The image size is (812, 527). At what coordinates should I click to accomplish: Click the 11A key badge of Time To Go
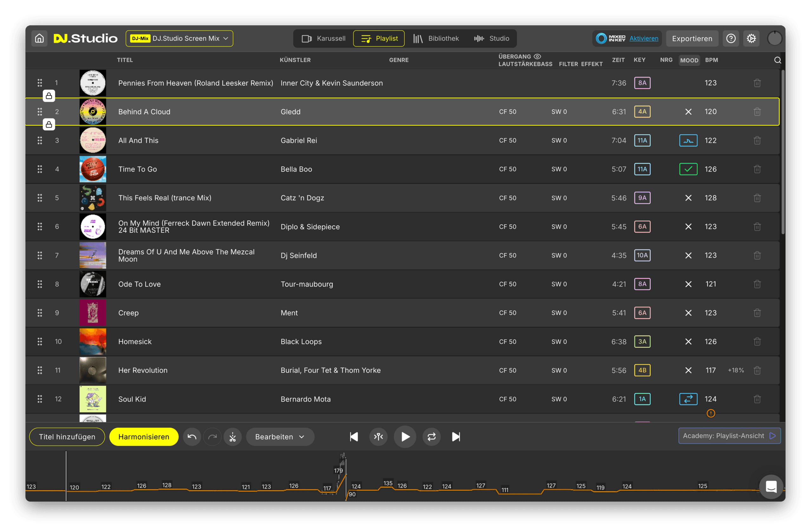click(x=642, y=169)
